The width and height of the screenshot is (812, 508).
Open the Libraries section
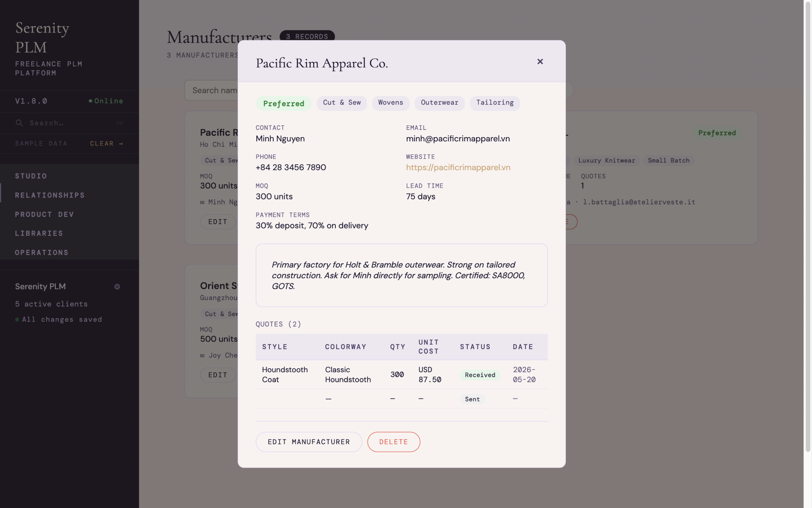(x=69, y=233)
